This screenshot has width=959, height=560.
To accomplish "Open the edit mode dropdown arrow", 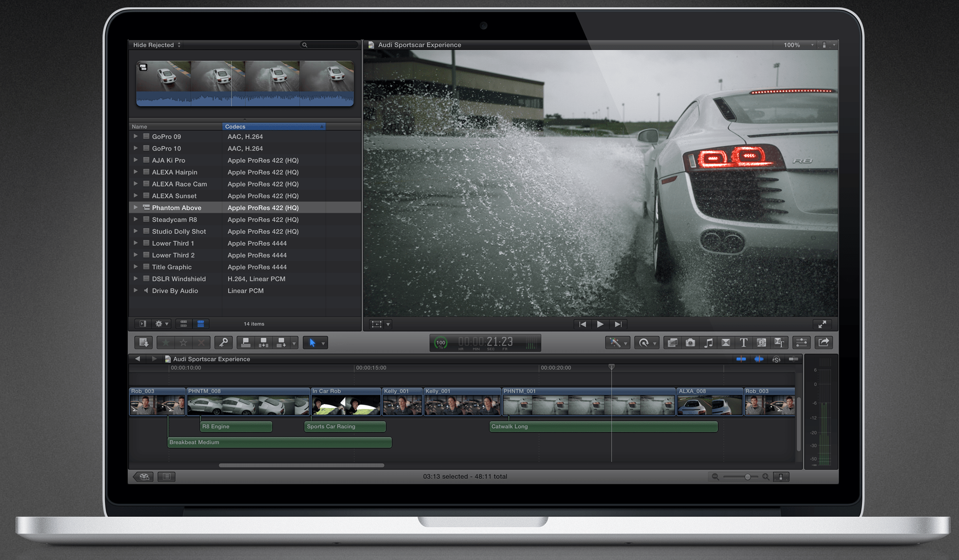I will (x=294, y=343).
